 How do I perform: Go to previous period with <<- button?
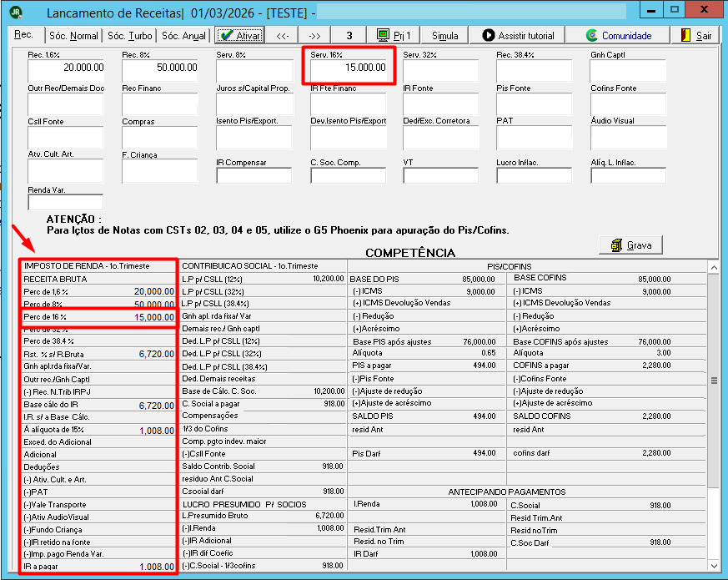click(x=283, y=36)
